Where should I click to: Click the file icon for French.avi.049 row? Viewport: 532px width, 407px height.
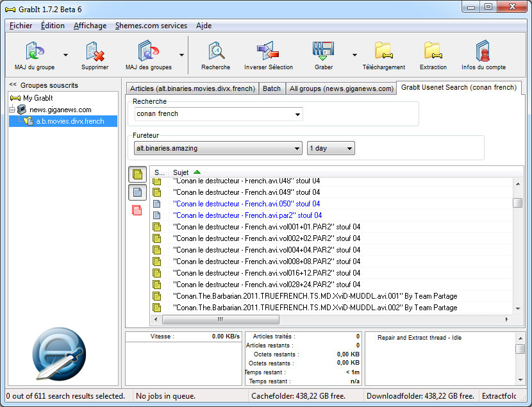[x=157, y=192]
